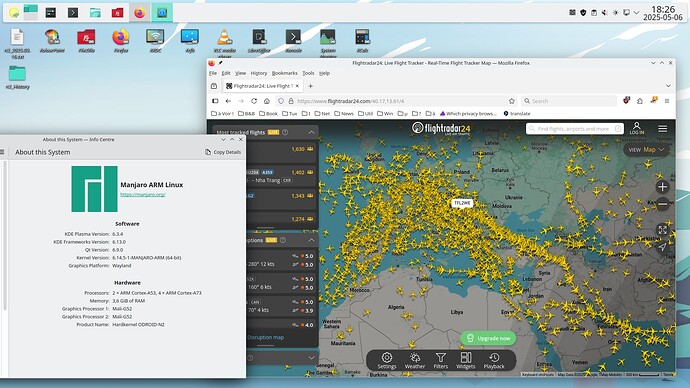
Task: Toggle Info Centre sidebar hamburger button
Action: (2, 152)
